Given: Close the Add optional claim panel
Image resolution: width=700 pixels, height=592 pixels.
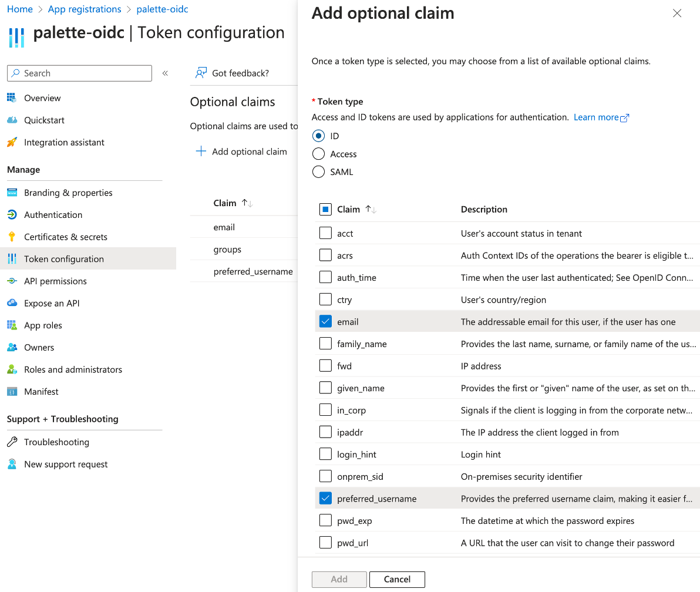Looking at the screenshot, I should point(677,14).
